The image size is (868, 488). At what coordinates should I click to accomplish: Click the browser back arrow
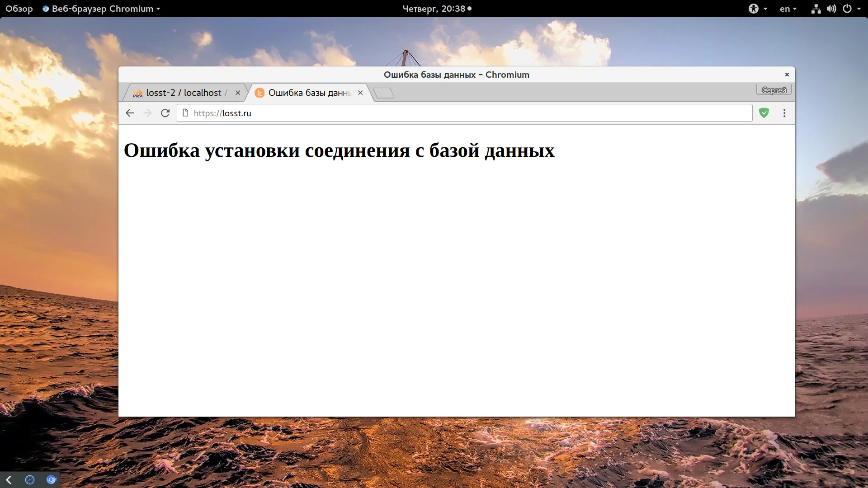(x=130, y=113)
